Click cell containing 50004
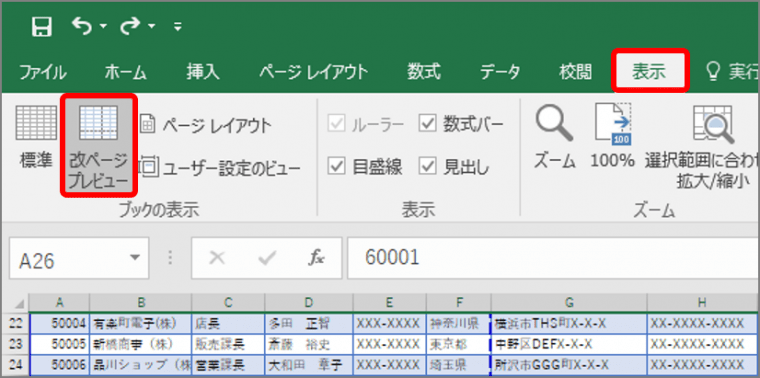Image resolution: width=760 pixels, height=378 pixels. pyautogui.click(x=60, y=323)
